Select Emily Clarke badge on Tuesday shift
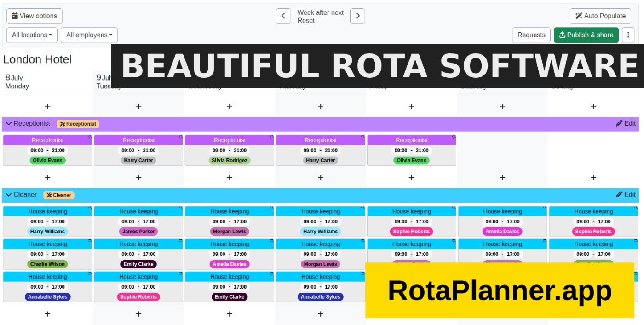This screenshot has height=325, width=644. [x=138, y=264]
